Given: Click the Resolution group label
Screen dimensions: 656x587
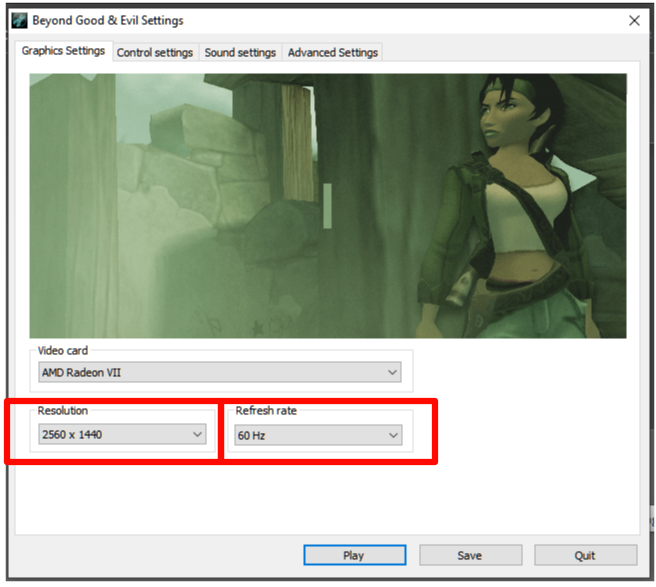Looking at the screenshot, I should coord(63,410).
